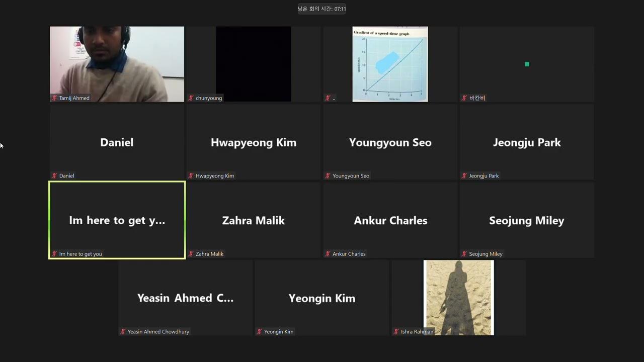Click large Hwapyeong Kim center name

(x=254, y=143)
